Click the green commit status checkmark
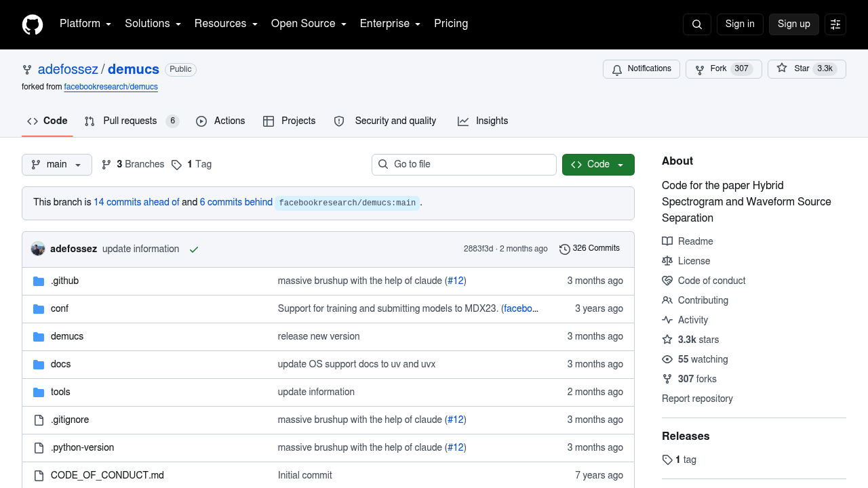This screenshot has height=488, width=868. [x=194, y=249]
